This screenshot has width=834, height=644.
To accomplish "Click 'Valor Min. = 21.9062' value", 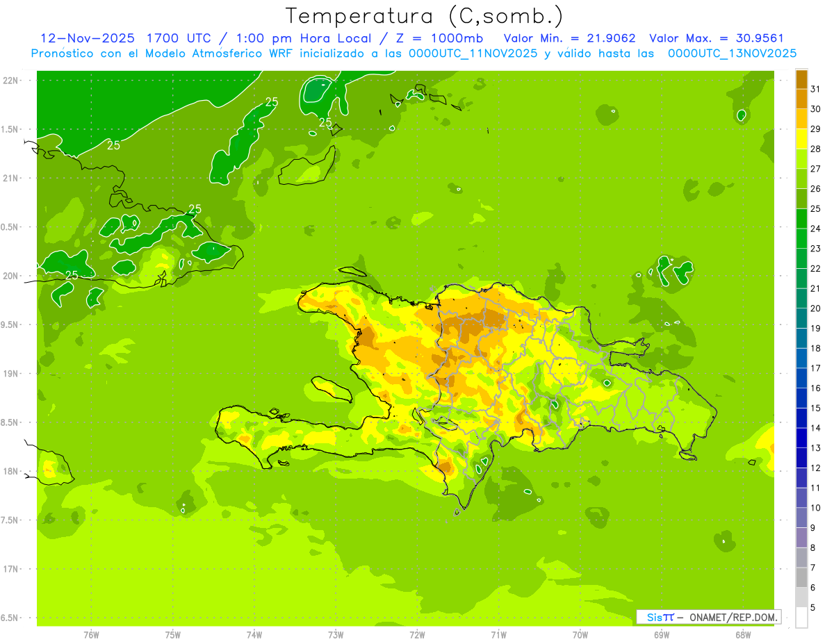I will coord(570,38).
